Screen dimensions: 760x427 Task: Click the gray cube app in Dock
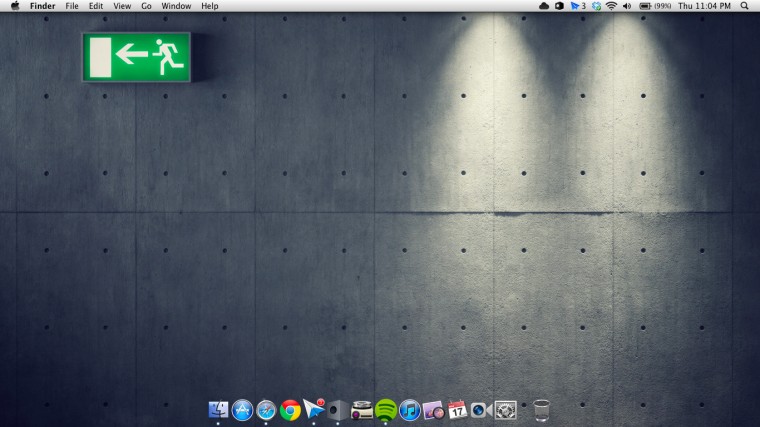pos(337,410)
